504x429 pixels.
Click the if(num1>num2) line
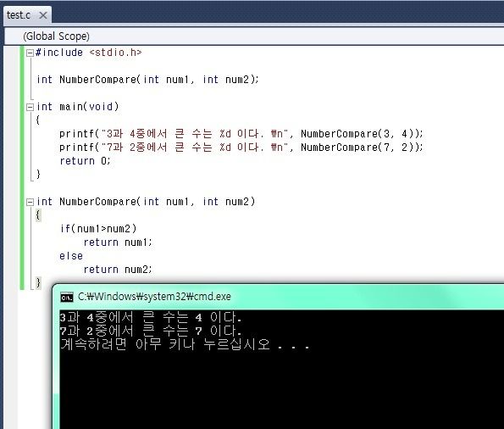pos(98,229)
